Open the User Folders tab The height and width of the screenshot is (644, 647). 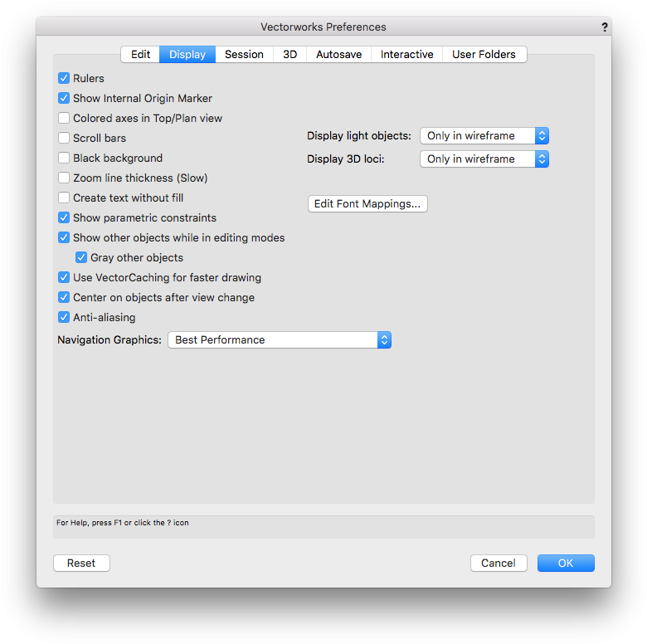484,55
